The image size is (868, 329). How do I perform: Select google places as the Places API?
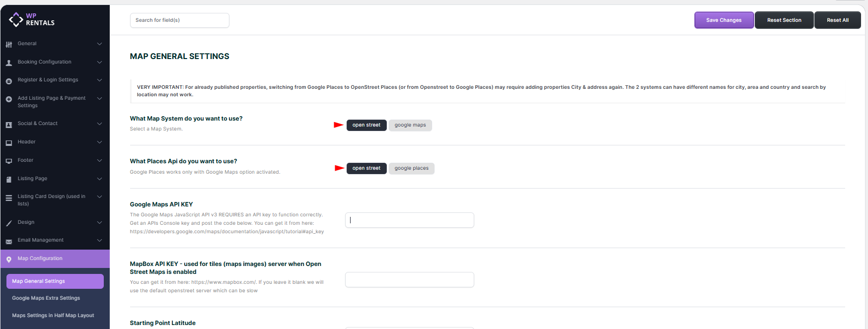[x=411, y=168]
